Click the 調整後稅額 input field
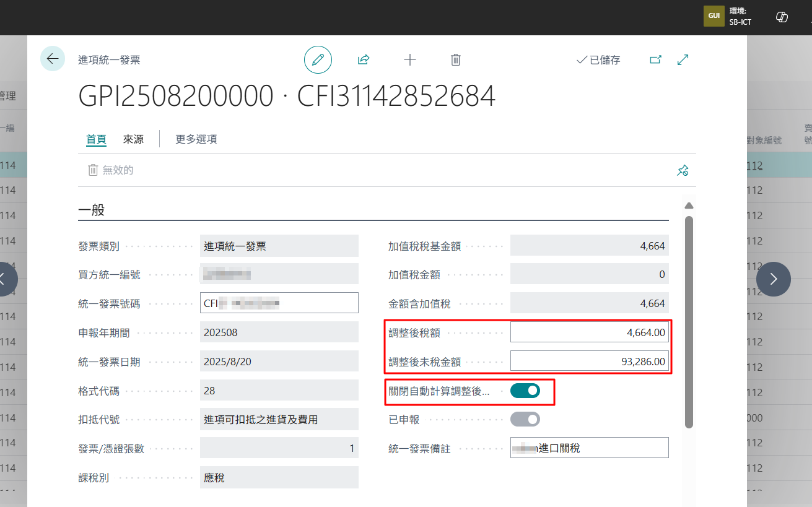 click(590, 332)
